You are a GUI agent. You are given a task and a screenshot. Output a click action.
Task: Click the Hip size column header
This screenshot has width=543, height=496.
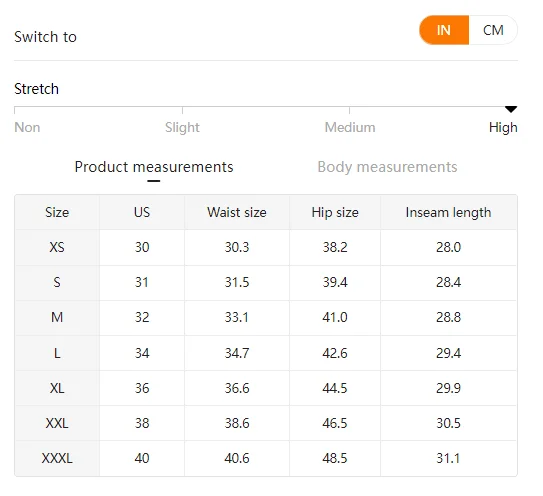335,212
